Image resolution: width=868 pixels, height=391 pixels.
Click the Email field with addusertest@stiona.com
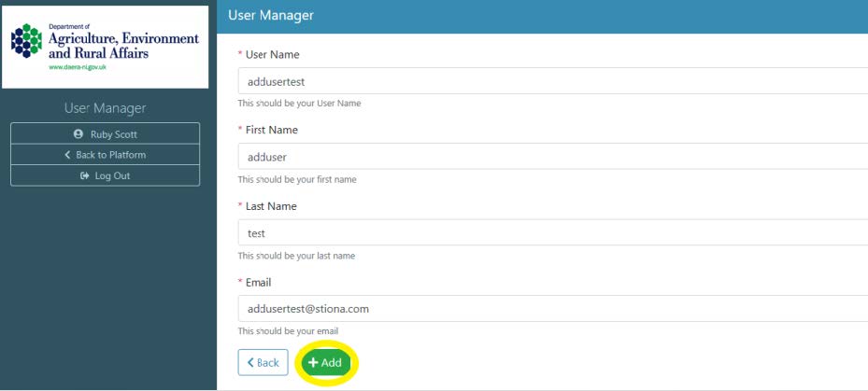[x=551, y=308]
